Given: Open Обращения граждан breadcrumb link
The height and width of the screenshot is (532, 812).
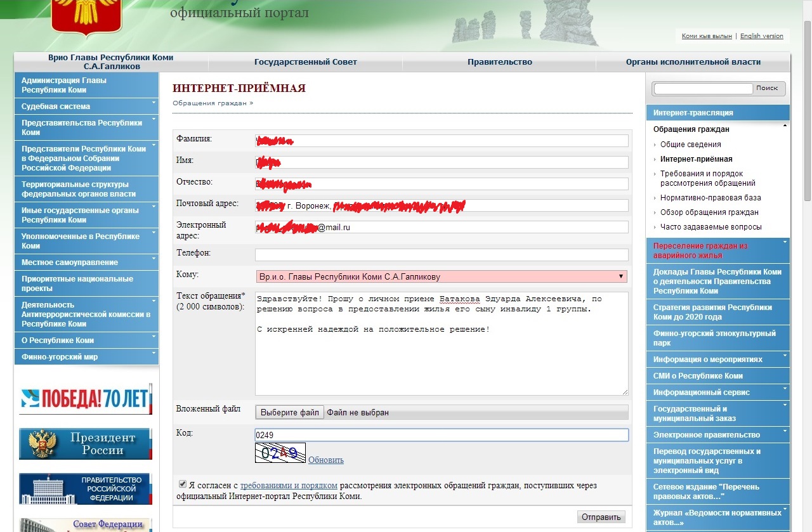Looking at the screenshot, I should pyautogui.click(x=209, y=103).
